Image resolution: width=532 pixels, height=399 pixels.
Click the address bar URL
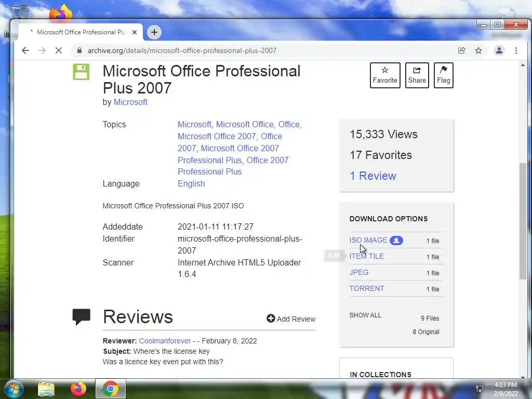182,50
